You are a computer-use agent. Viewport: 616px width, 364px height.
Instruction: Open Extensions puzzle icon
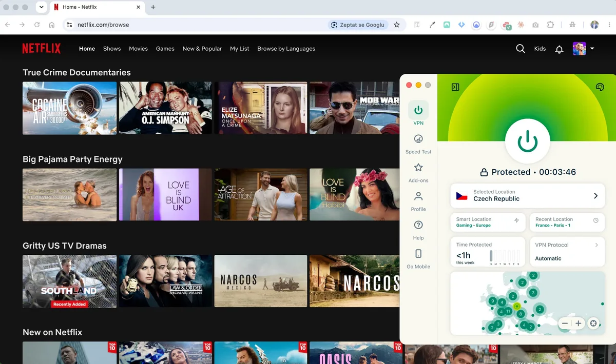pos(550,25)
